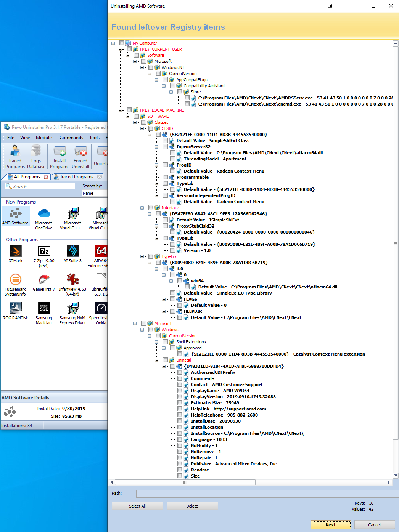Collapse the TypeLib node under Classes

142,256
